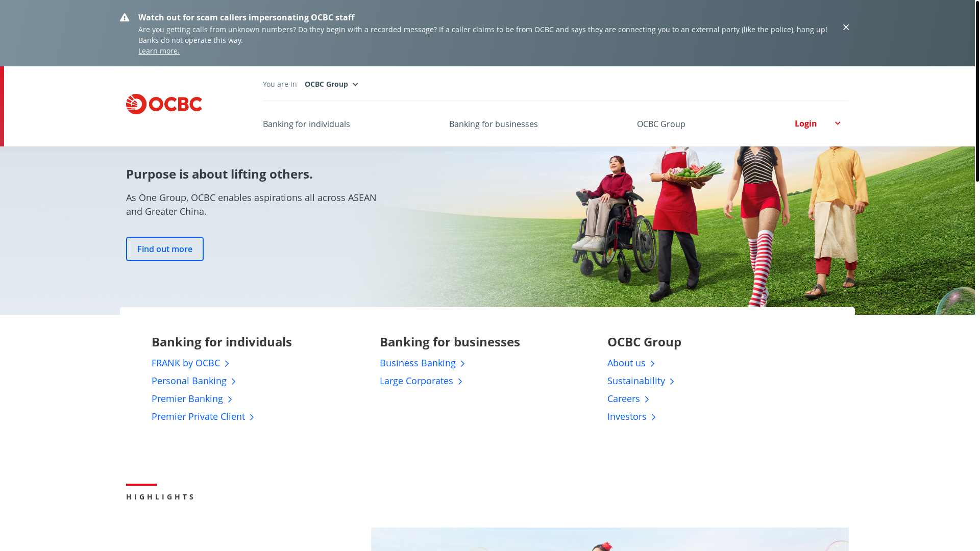Screen dimensions: 980x551
Task: Click the 'Banking for individuals' section heading
Action: (x=222, y=342)
